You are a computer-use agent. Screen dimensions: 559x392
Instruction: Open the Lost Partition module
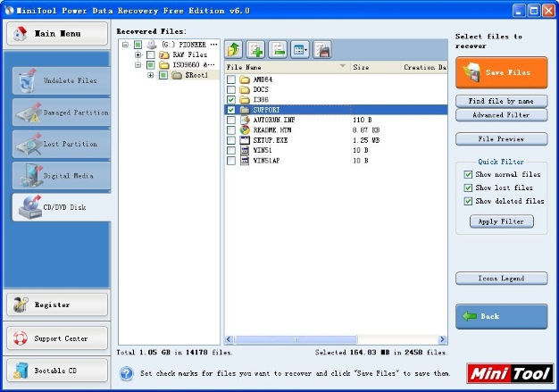[x=62, y=144]
